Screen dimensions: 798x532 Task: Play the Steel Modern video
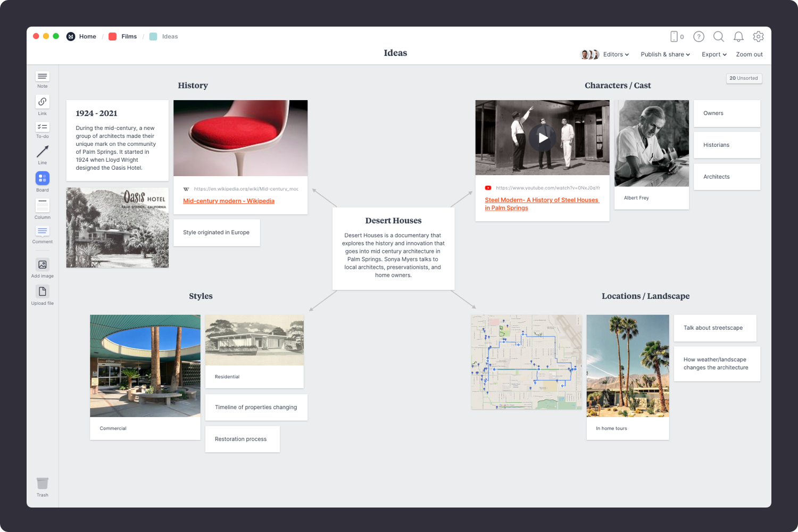542,138
